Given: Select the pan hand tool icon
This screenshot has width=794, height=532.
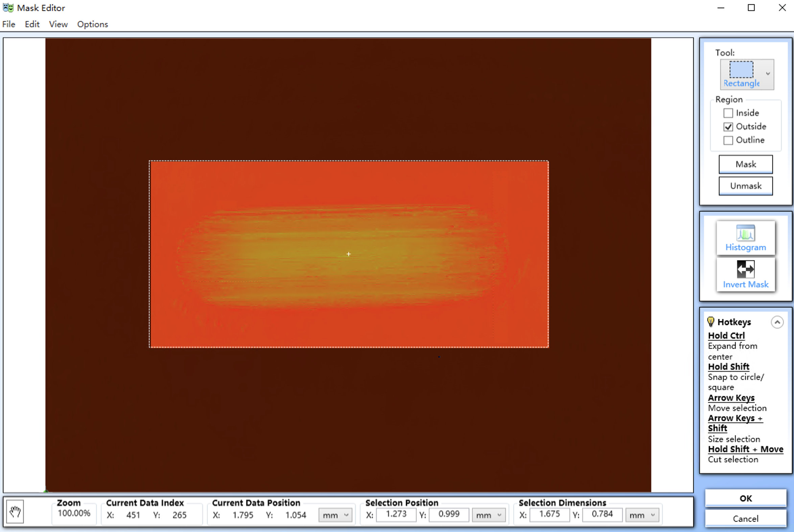Looking at the screenshot, I should click(x=15, y=512).
